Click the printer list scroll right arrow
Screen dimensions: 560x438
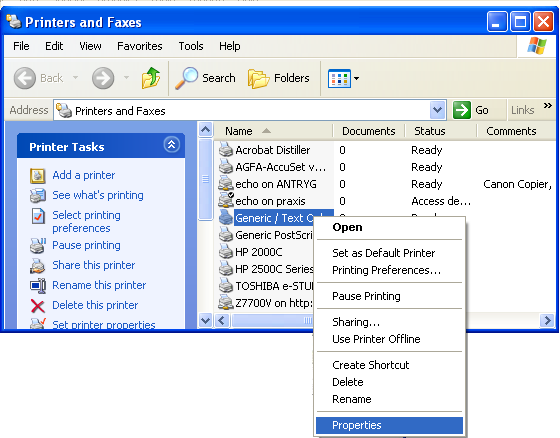pyautogui.click(x=547, y=320)
